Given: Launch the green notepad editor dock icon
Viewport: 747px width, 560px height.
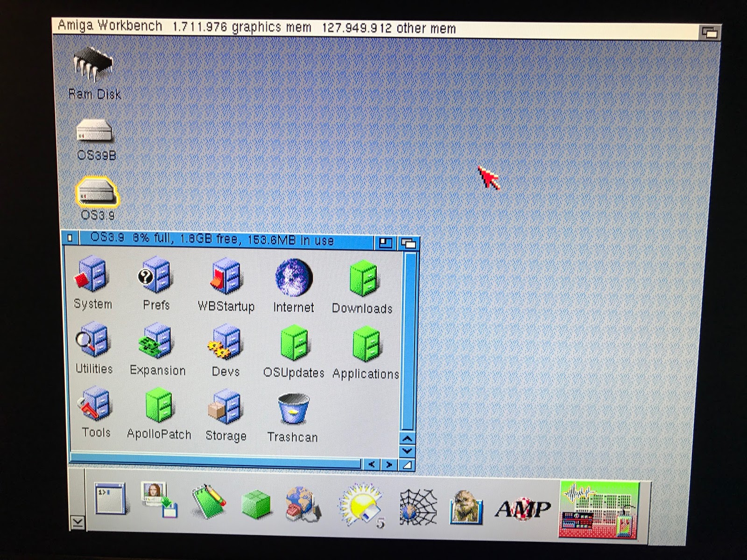Looking at the screenshot, I should point(209,501).
